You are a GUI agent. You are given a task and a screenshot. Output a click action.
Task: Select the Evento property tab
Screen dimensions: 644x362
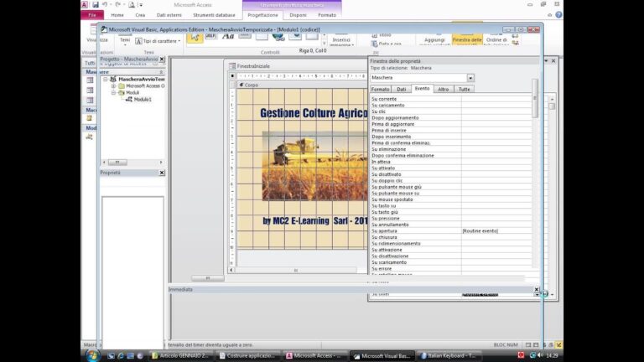(422, 89)
